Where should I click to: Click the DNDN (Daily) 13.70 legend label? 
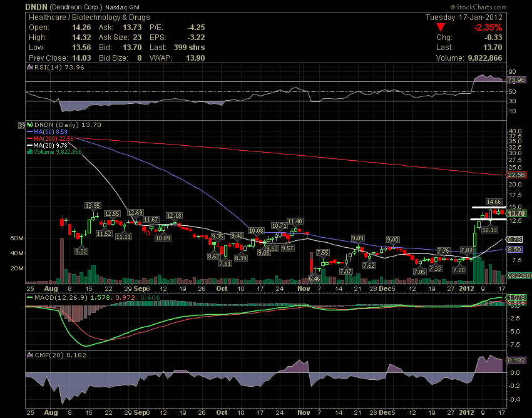(68, 125)
